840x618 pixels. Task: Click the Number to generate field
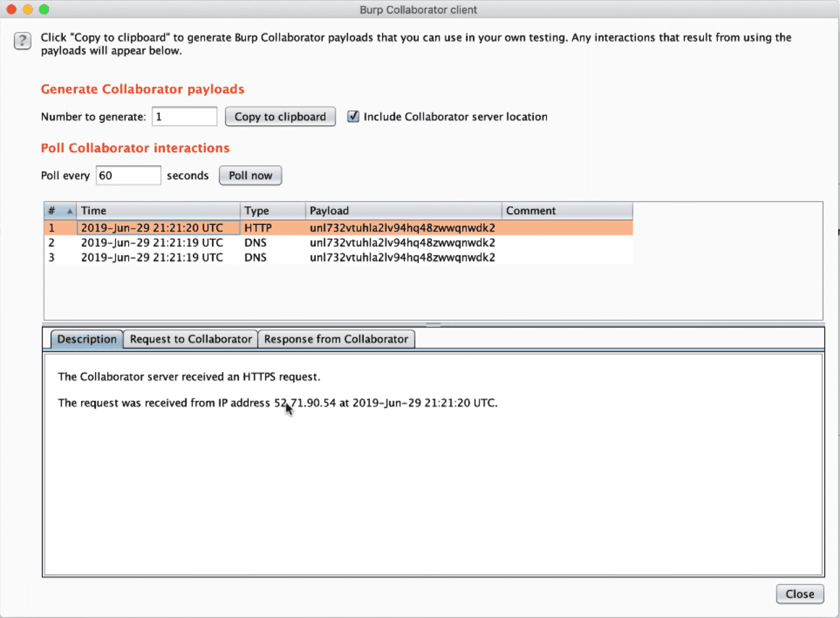pyautogui.click(x=184, y=117)
